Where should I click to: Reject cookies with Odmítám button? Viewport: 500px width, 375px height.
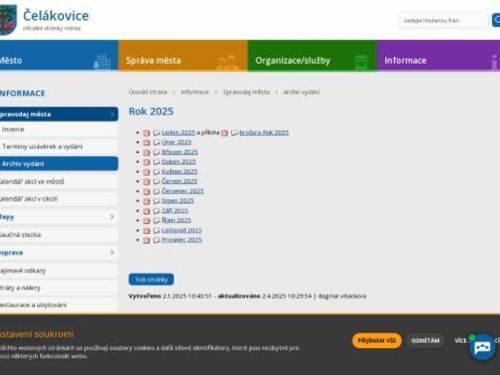click(426, 341)
